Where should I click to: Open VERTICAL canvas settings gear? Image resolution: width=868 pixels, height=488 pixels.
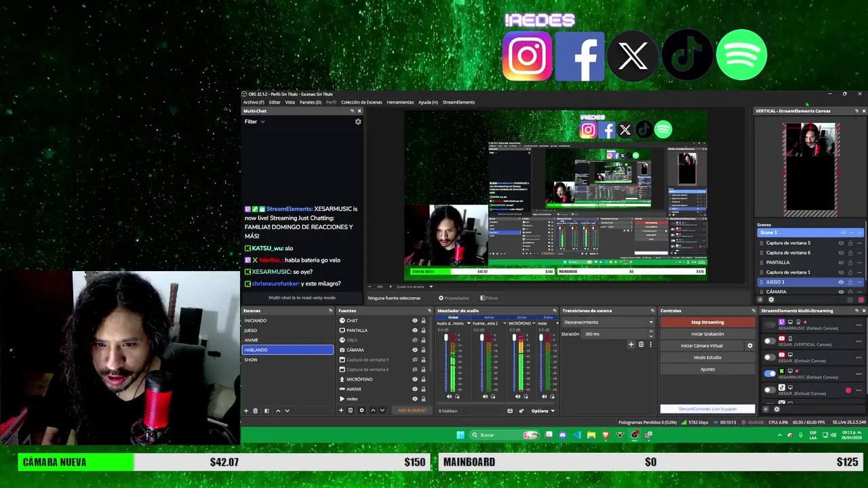point(770,300)
